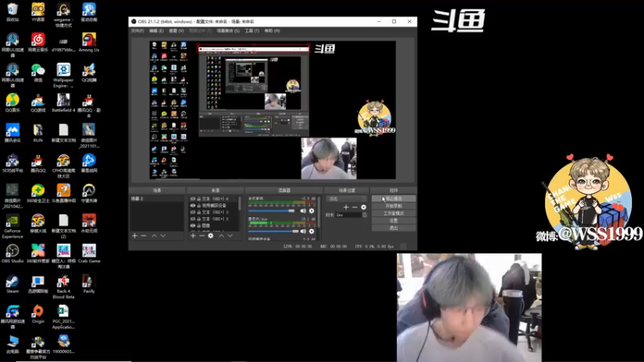Select 场景 2 in the Scenes list
This screenshot has height=362, width=644.
click(156, 199)
